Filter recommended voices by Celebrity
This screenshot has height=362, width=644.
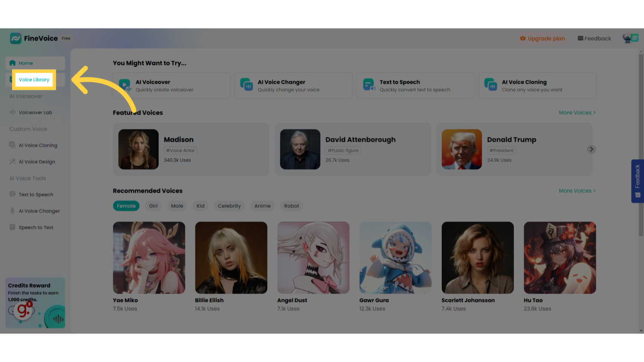click(229, 206)
